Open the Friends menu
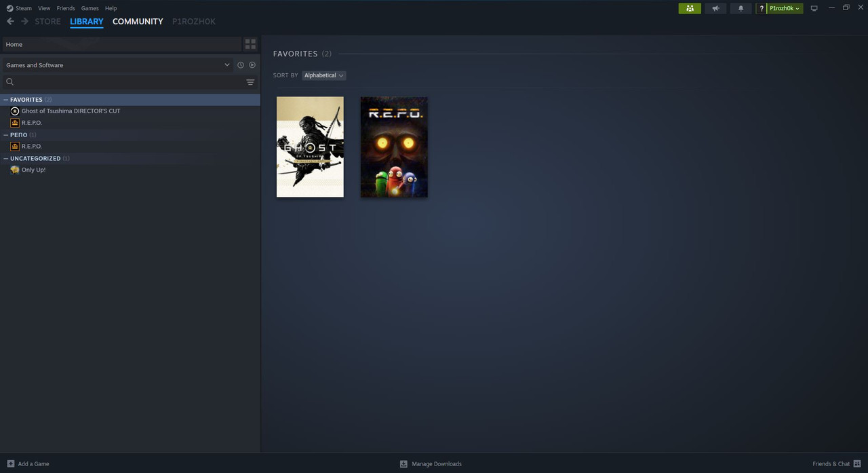The image size is (868, 473). coord(66,8)
